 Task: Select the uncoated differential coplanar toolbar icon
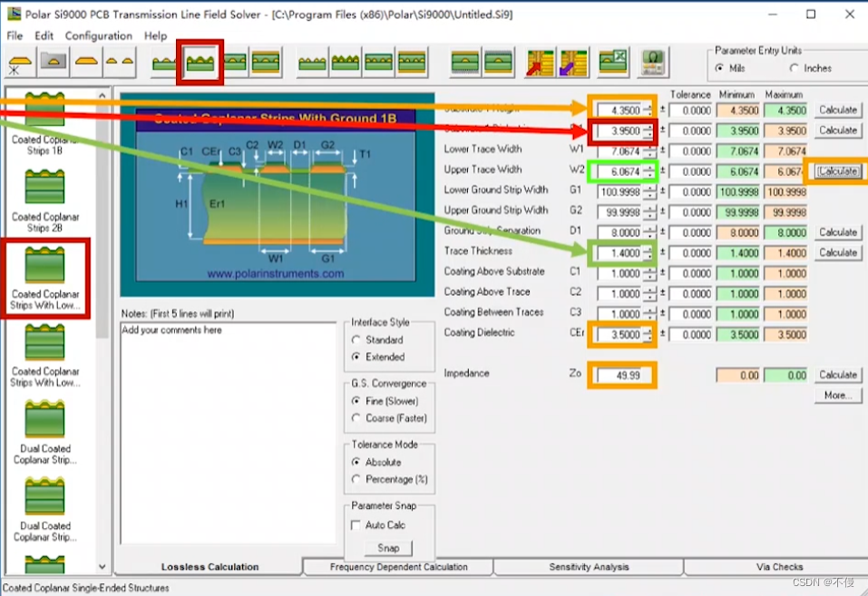[x=312, y=62]
